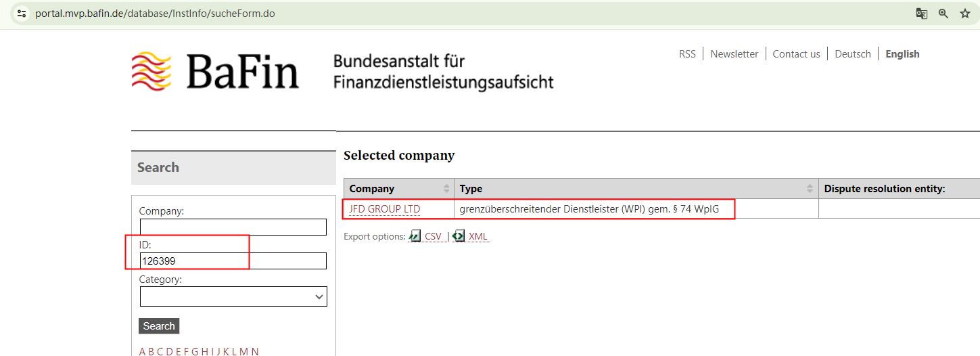Focus the Company name input field
The height and width of the screenshot is (356, 980).
233,227
